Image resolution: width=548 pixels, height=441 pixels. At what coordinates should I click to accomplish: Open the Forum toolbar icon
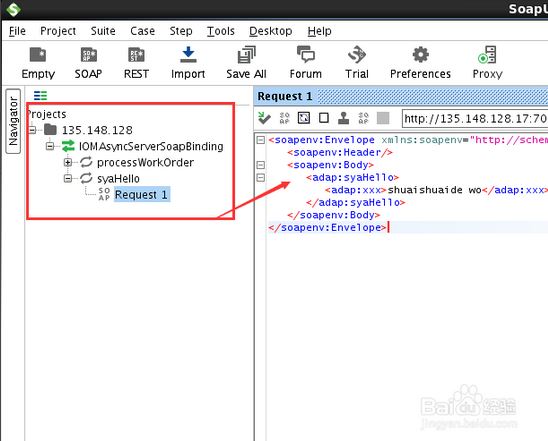(x=305, y=63)
